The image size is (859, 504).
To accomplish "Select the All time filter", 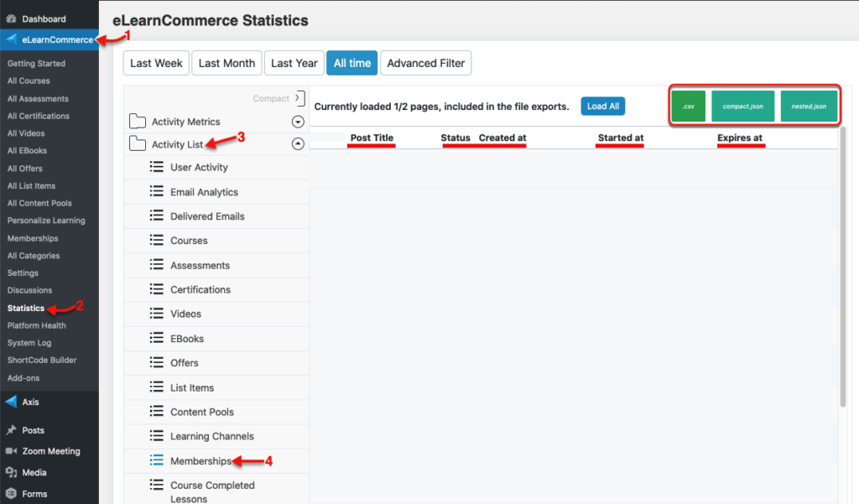I will 352,63.
